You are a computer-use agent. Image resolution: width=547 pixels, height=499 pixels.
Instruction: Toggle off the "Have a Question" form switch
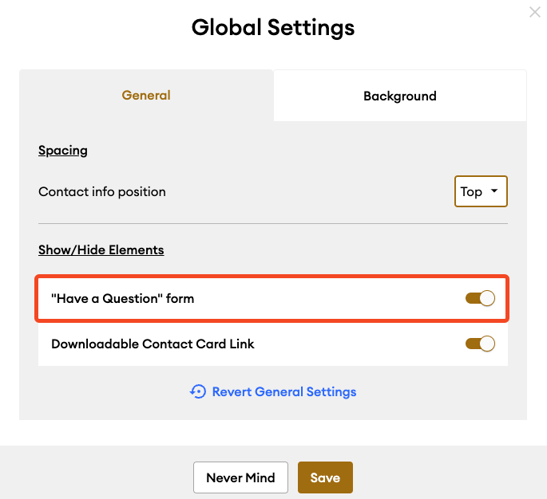pyautogui.click(x=480, y=298)
